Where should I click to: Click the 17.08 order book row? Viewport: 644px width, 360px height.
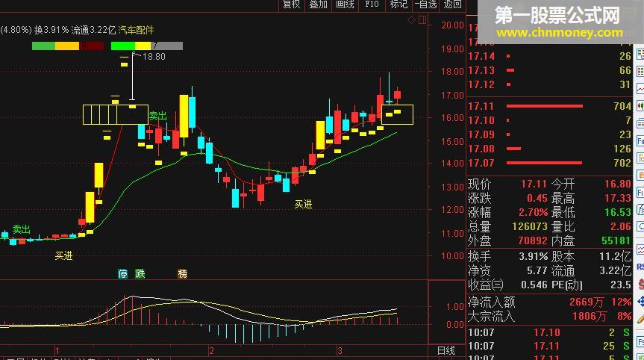[549, 149]
